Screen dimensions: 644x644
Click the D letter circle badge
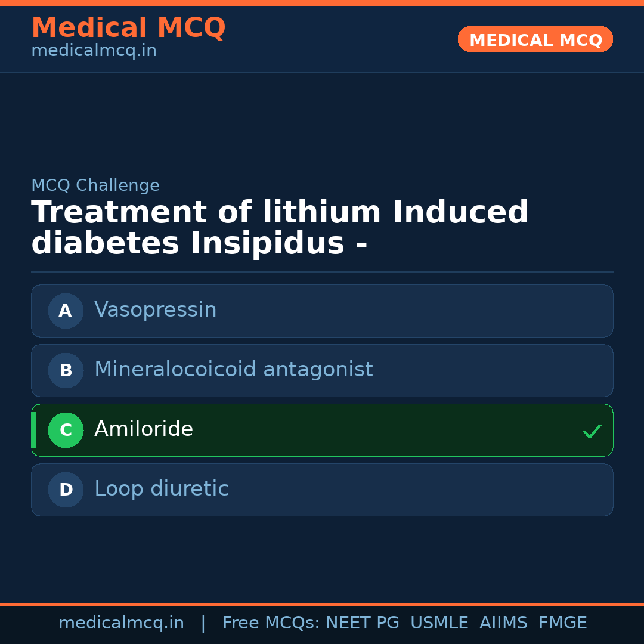coord(66,490)
